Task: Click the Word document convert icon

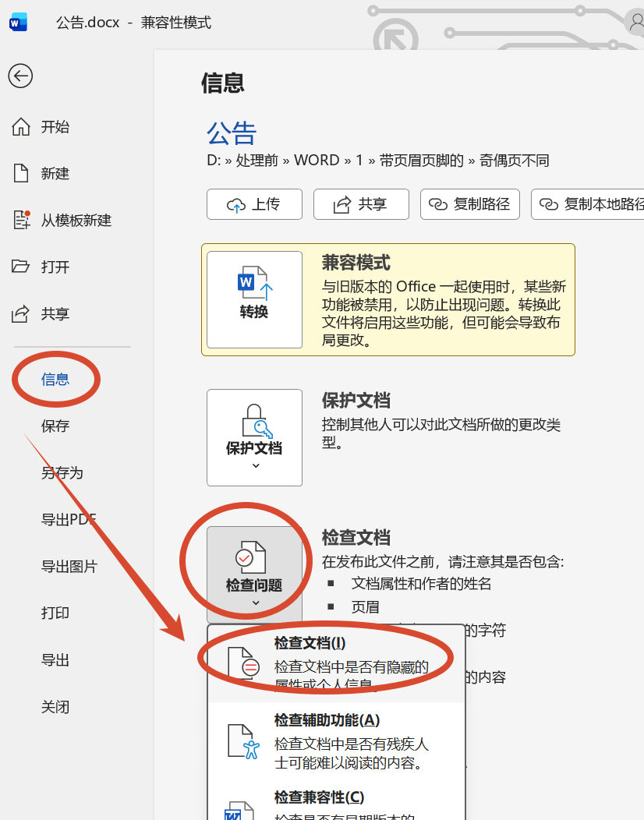Action: [x=255, y=284]
